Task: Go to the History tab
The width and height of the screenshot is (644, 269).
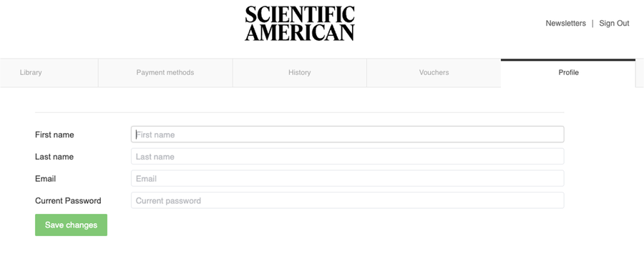Action: point(299,73)
